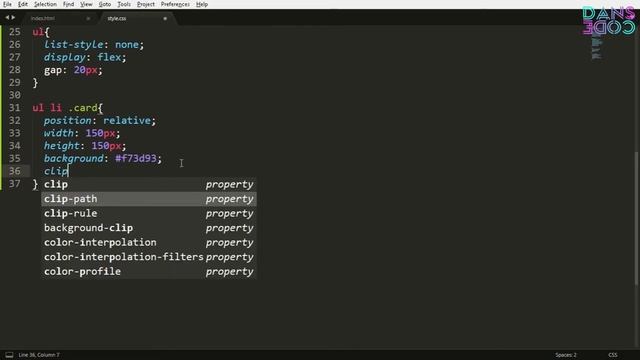This screenshot has width=640, height=360.
Task: Go forward with the right tab arrow
Action: click(x=13, y=18)
